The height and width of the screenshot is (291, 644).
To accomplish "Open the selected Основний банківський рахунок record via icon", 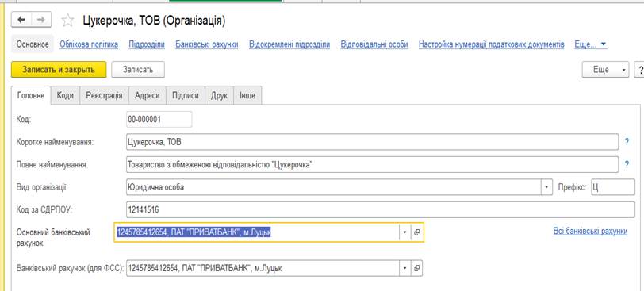I will (x=416, y=232).
